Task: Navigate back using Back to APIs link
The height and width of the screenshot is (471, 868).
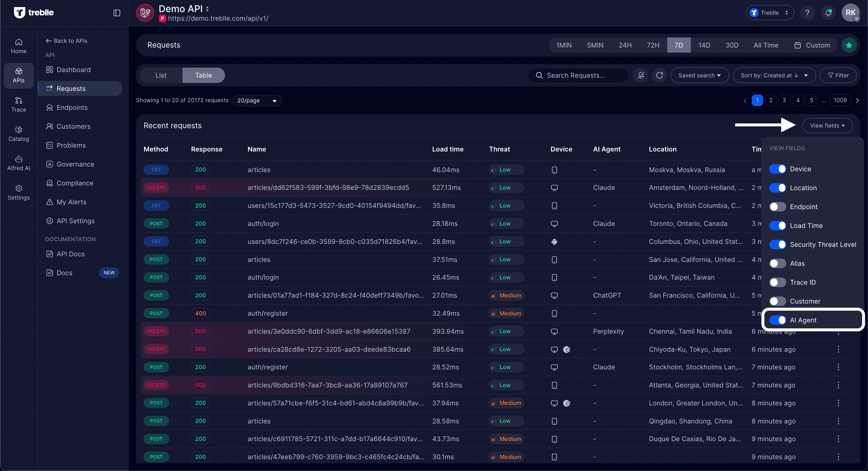Action: tap(66, 40)
